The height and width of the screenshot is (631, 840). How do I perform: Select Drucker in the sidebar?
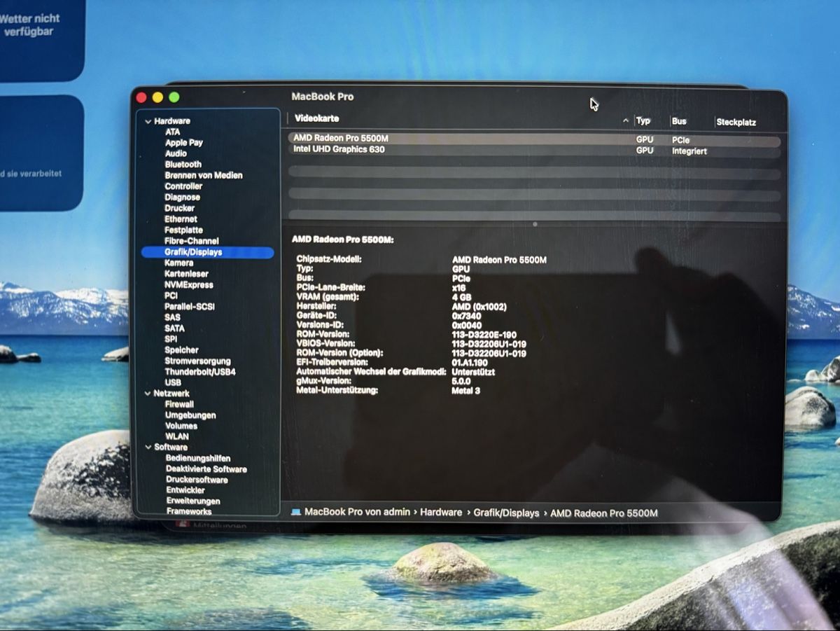[180, 208]
